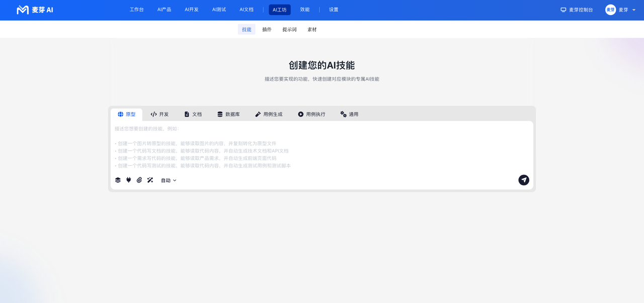Select the 通用 skill tab
The height and width of the screenshot is (303, 644).
click(x=349, y=114)
